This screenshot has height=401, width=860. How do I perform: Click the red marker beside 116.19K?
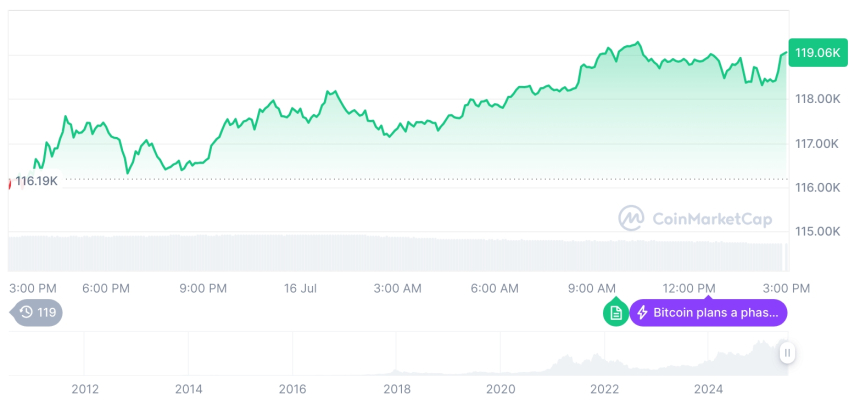coord(10,181)
